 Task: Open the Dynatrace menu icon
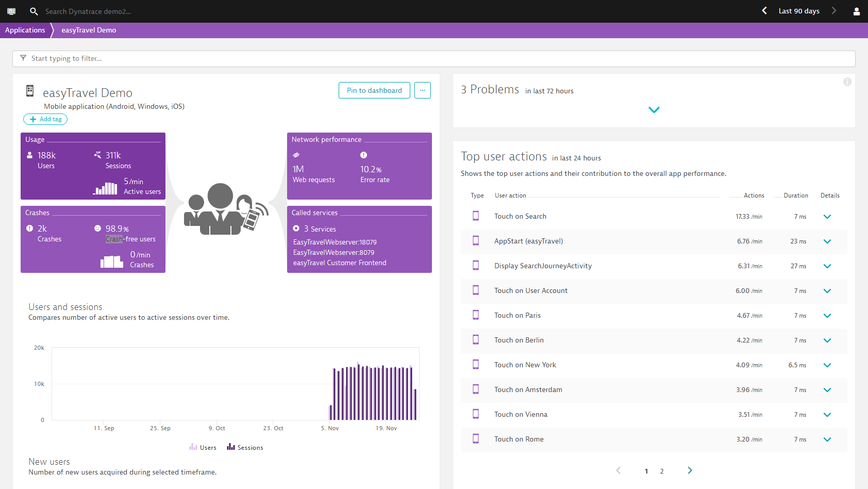11,11
